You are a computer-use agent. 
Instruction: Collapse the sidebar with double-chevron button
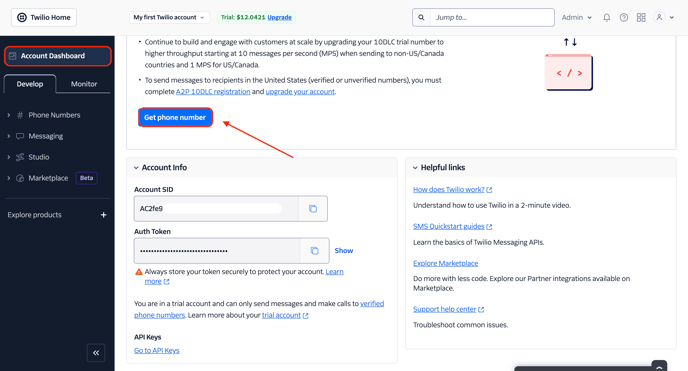pyautogui.click(x=96, y=353)
